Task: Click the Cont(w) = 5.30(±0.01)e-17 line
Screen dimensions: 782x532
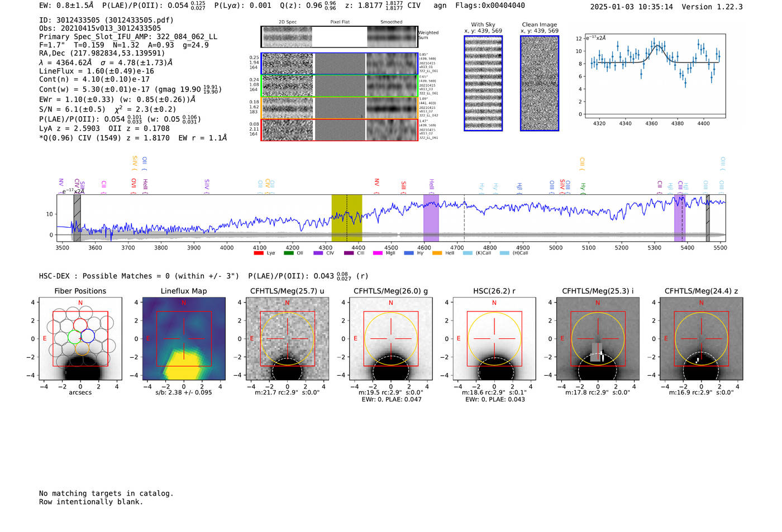Action: coord(130,89)
